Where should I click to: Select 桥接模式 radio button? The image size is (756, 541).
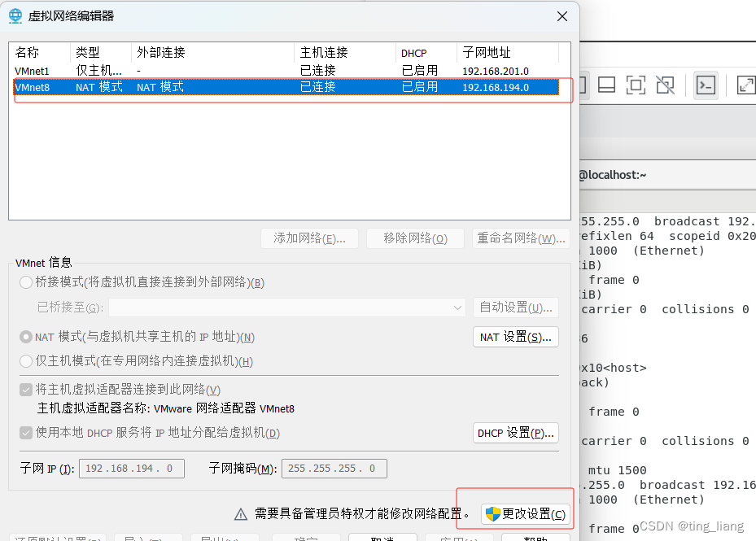coord(25,282)
